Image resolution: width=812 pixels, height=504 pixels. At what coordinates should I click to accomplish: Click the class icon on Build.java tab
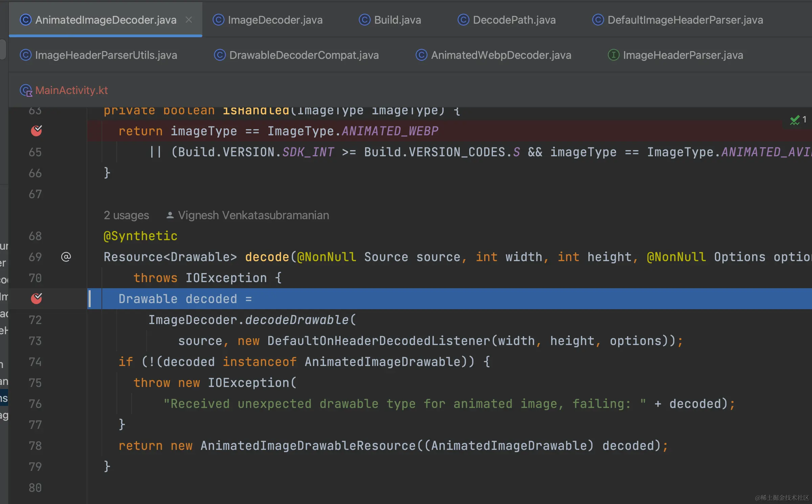coord(365,20)
